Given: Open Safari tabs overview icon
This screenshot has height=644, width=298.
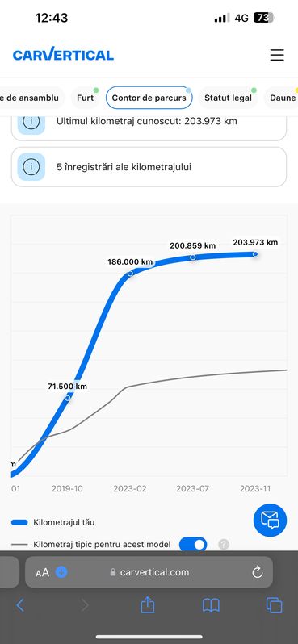Looking at the screenshot, I should click(x=274, y=605).
